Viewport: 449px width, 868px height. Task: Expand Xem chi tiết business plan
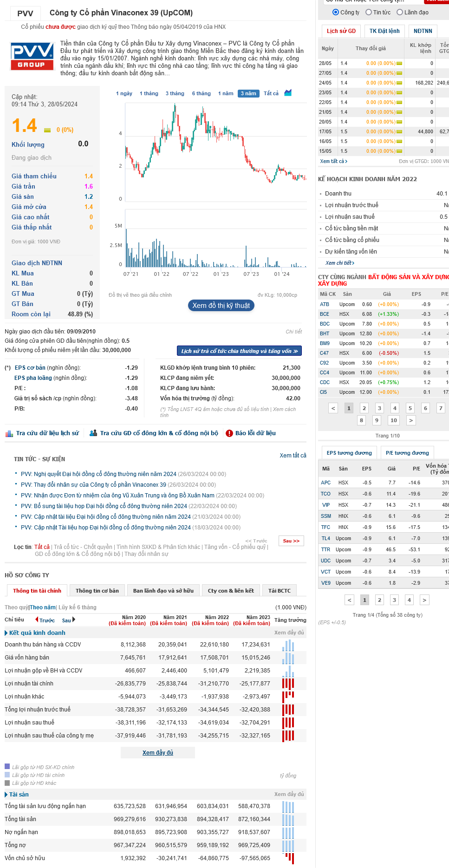pyautogui.click(x=340, y=263)
